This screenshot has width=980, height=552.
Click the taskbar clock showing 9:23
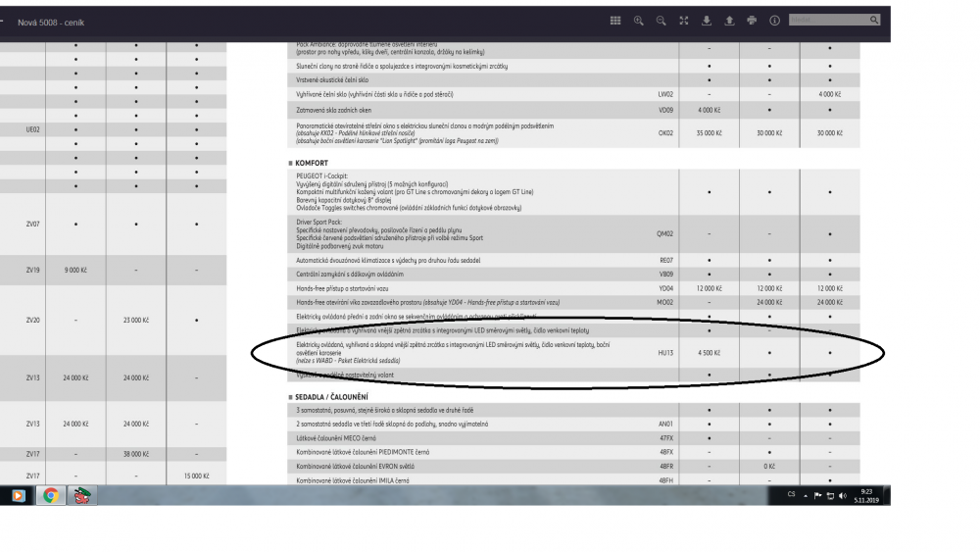[x=867, y=496]
